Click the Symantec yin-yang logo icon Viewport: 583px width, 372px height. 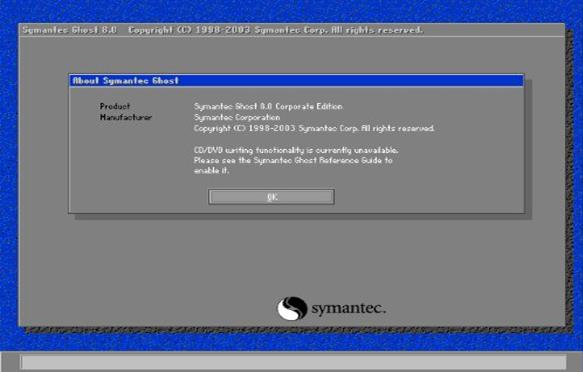tap(292, 308)
